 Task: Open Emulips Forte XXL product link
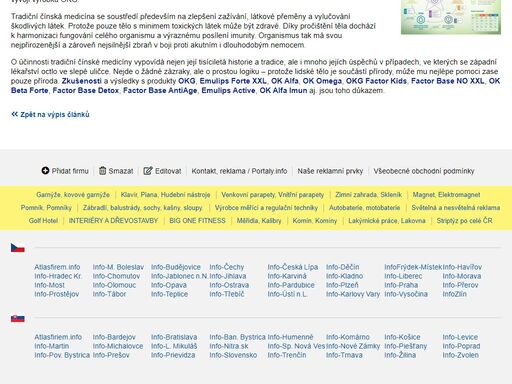click(233, 81)
